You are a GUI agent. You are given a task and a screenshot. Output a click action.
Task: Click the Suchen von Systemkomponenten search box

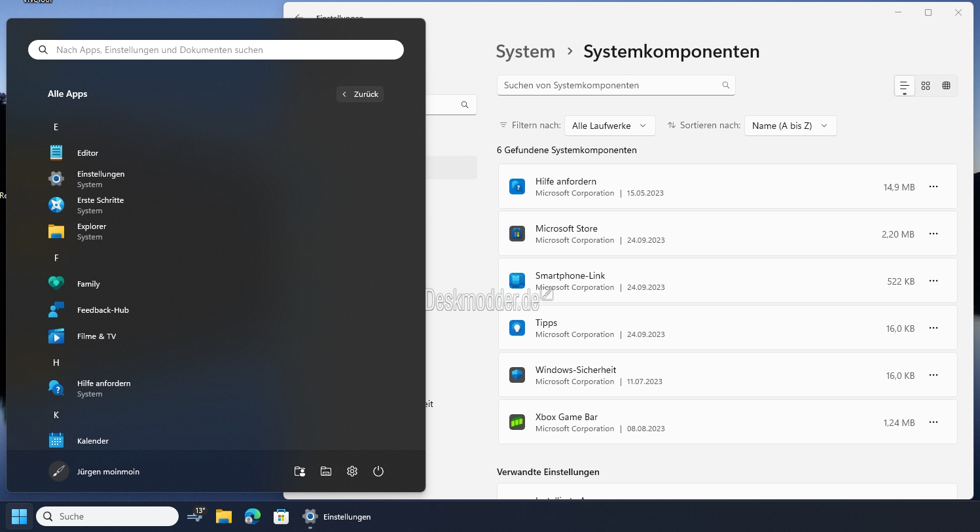tap(616, 85)
